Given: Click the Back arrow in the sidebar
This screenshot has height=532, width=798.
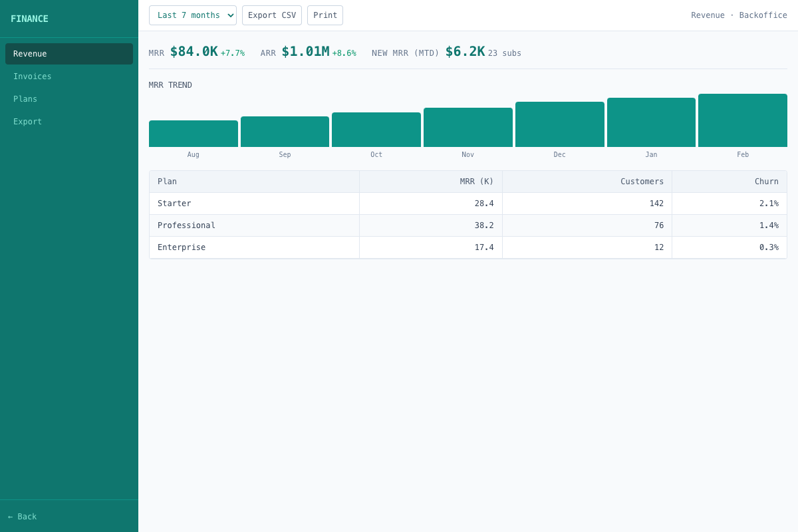Looking at the screenshot, I should [x=22, y=517].
